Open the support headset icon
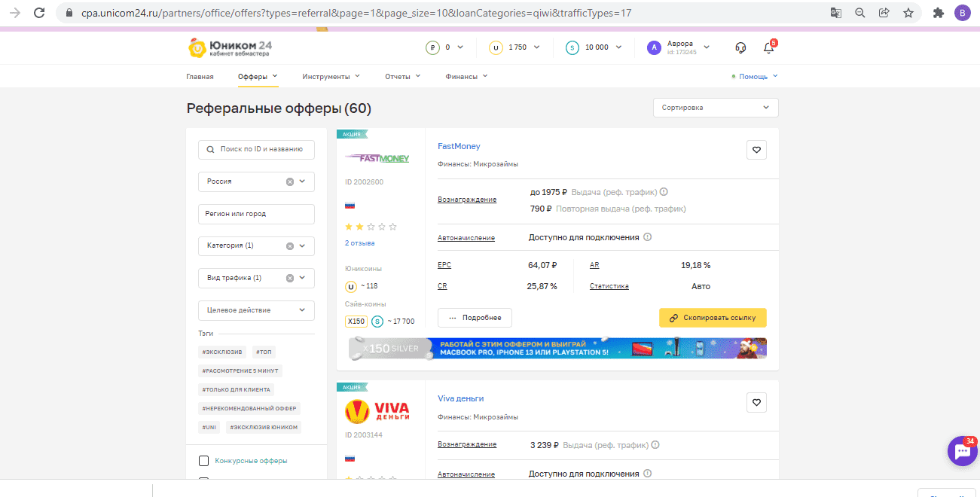The image size is (980, 497). (x=740, y=47)
